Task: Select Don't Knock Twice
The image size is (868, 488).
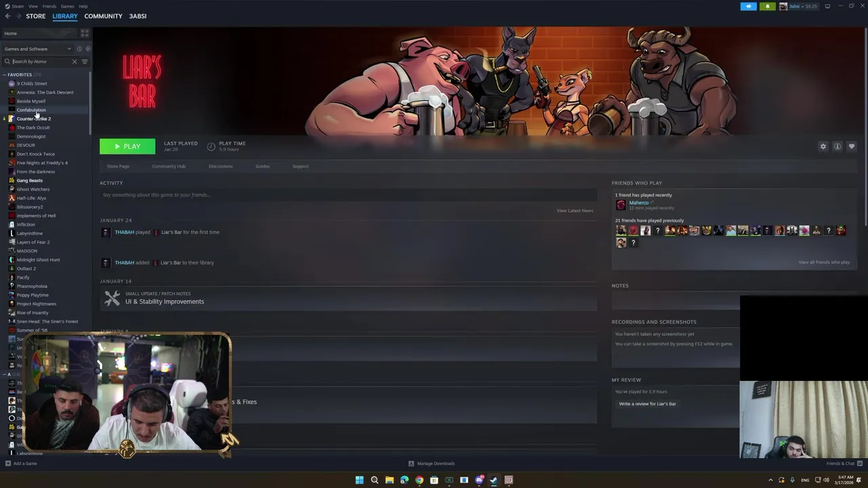Action: tap(35, 154)
